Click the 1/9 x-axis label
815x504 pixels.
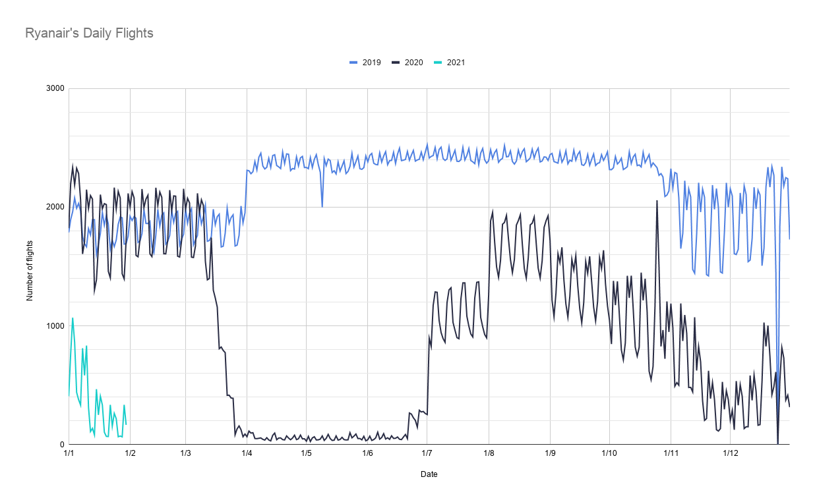[x=549, y=454]
